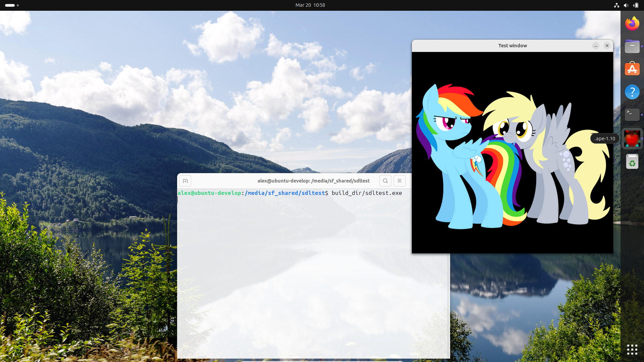Select the prompt path /media/sf_shared/sdltest

tap(285, 193)
